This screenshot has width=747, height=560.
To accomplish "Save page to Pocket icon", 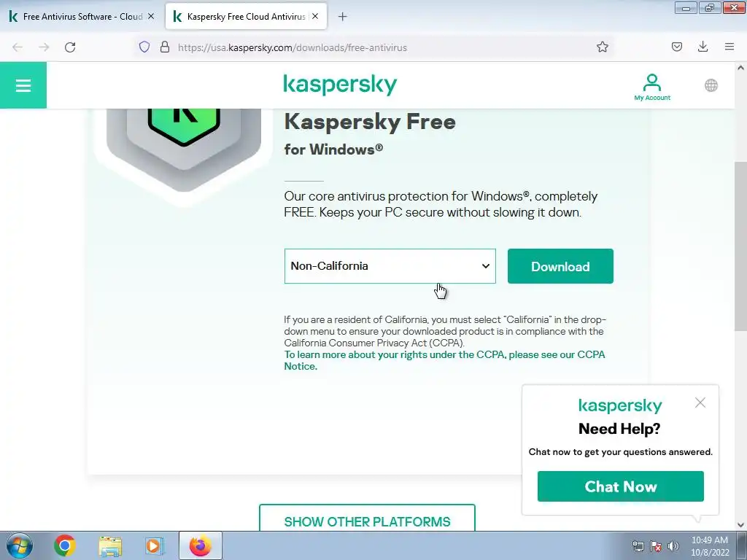I will point(676,47).
